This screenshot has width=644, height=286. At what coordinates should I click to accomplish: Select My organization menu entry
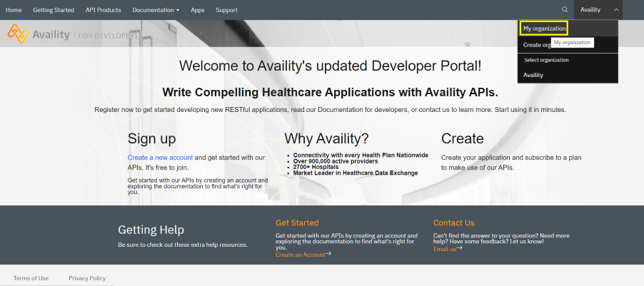tap(568, 29)
